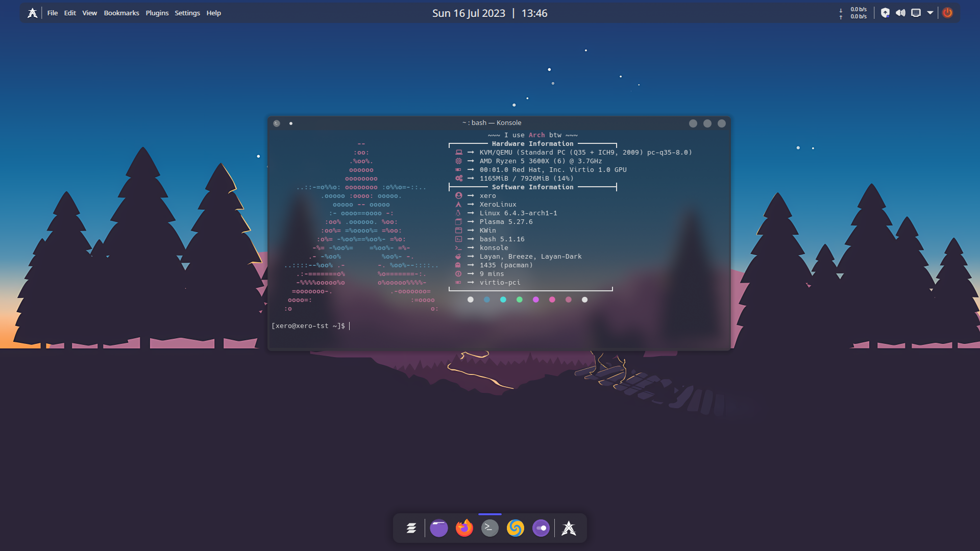This screenshot has height=551, width=980.
Task: Open the XeroLinux application launcher in top panel
Action: click(32, 13)
